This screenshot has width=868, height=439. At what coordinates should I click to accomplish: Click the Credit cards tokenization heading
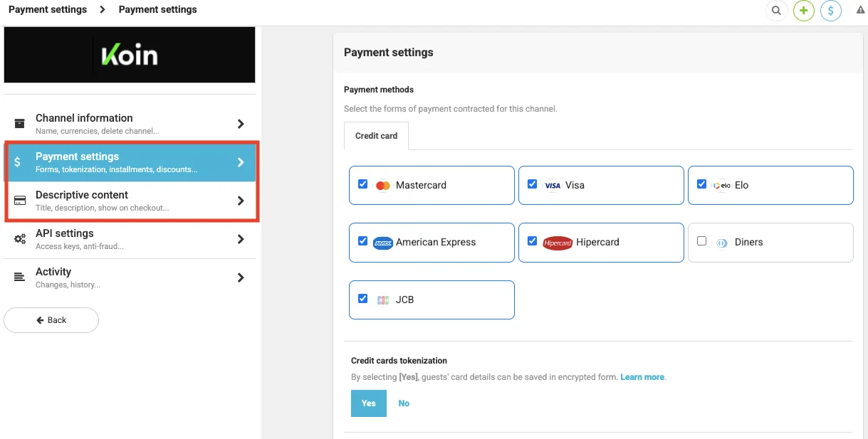pyautogui.click(x=399, y=361)
